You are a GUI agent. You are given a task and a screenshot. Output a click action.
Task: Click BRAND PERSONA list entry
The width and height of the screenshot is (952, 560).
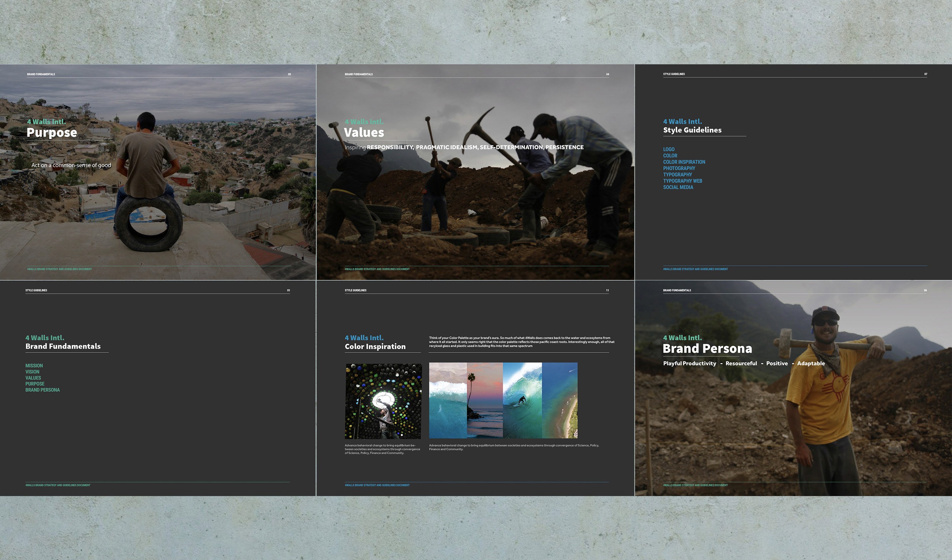pos(42,390)
